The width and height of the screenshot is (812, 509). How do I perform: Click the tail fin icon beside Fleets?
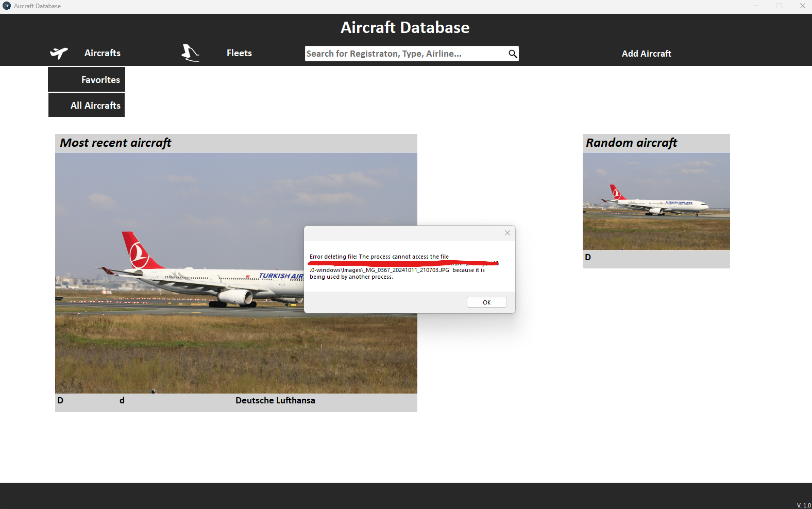(x=190, y=53)
